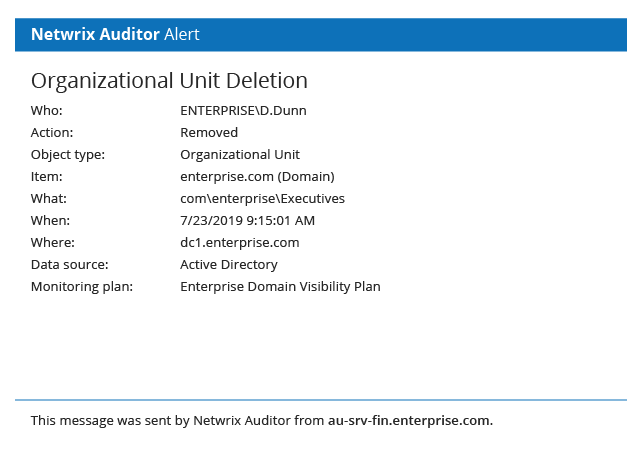Click the Where: field label
This screenshot has height=450, width=640.
[53, 242]
